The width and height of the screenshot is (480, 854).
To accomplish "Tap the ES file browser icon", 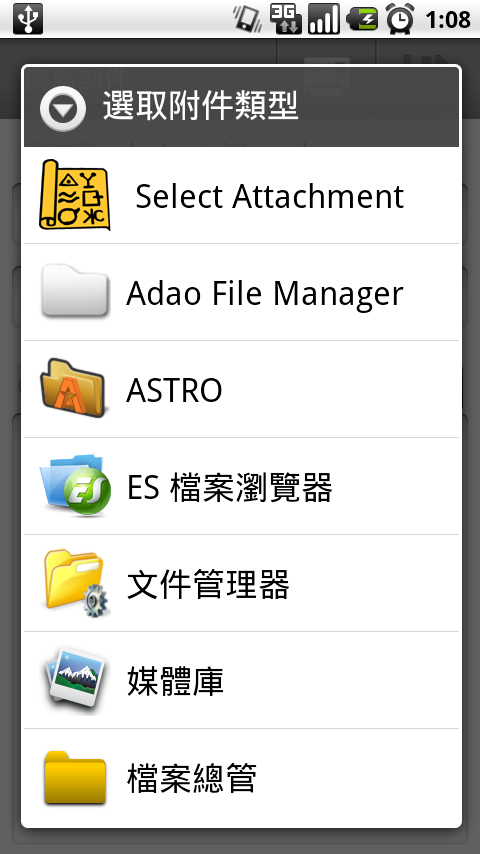I will 75,486.
